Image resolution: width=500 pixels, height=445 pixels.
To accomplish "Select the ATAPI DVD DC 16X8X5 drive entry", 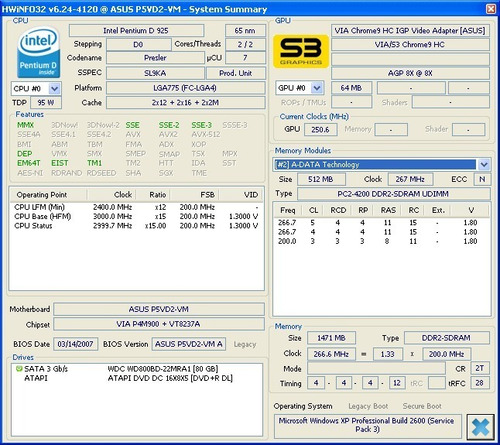I will 136,378.
